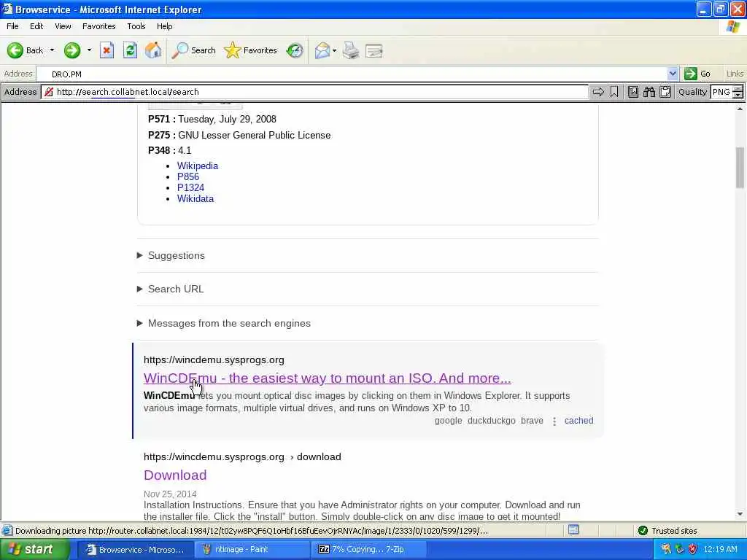Open the File menu
Image resolution: width=747 pixels, height=560 pixels.
coord(12,26)
